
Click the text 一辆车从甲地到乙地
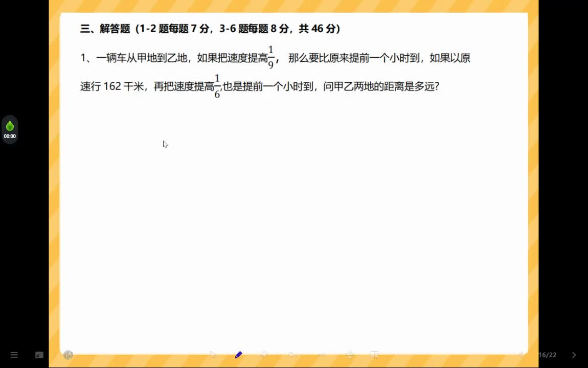pos(142,58)
